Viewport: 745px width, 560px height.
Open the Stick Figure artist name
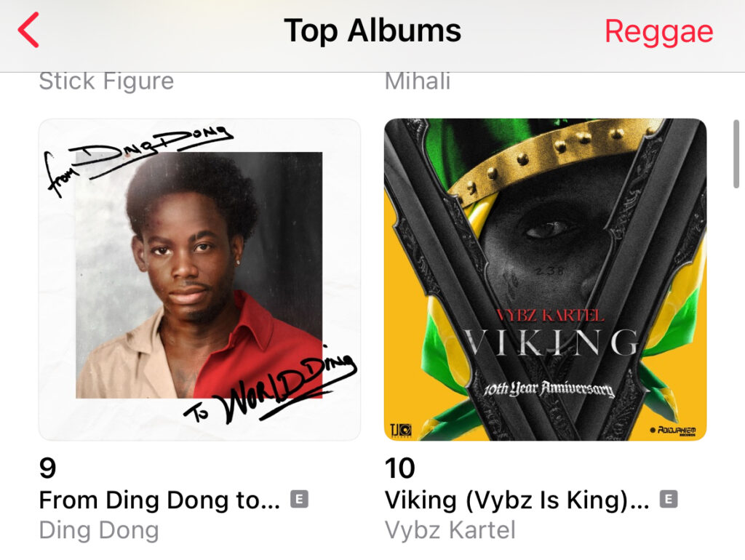coord(106,81)
